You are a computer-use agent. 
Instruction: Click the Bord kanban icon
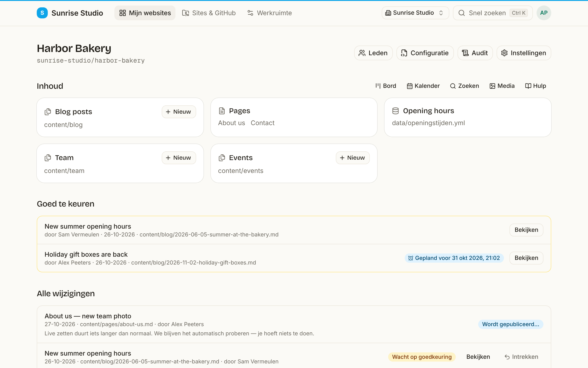(378, 86)
